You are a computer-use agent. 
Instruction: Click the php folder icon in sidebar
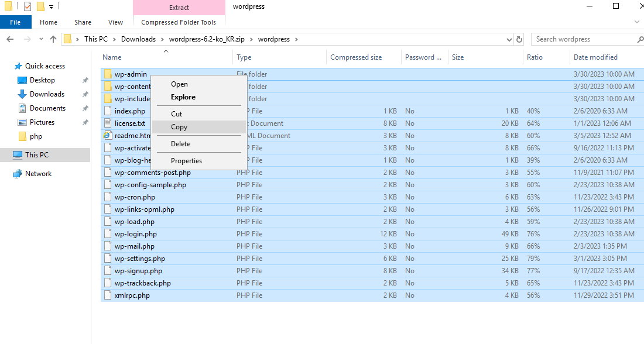click(23, 136)
